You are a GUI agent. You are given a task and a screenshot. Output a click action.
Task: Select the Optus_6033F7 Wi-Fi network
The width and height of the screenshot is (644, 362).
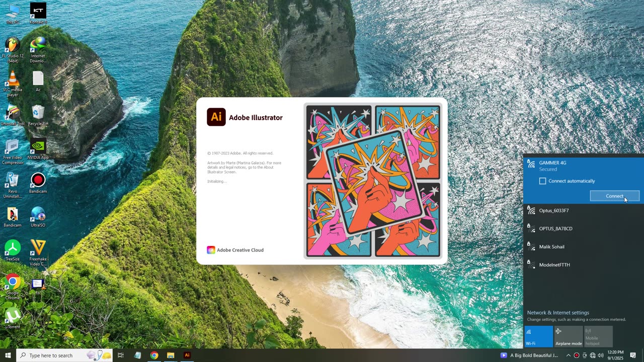584,211
